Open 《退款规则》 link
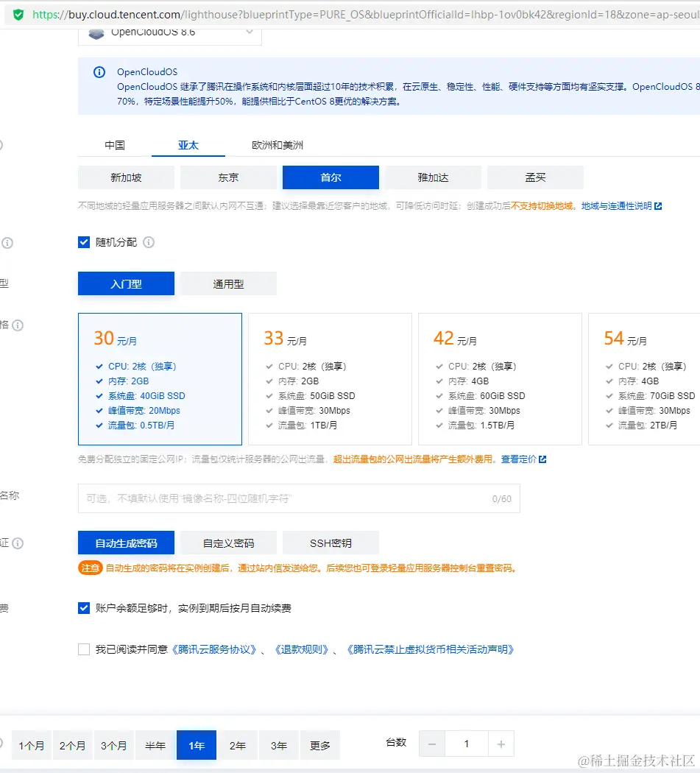 pos(301,649)
